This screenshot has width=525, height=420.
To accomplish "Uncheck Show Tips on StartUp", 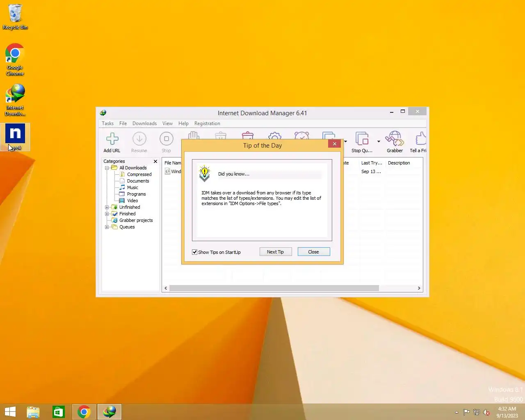I will point(195,252).
